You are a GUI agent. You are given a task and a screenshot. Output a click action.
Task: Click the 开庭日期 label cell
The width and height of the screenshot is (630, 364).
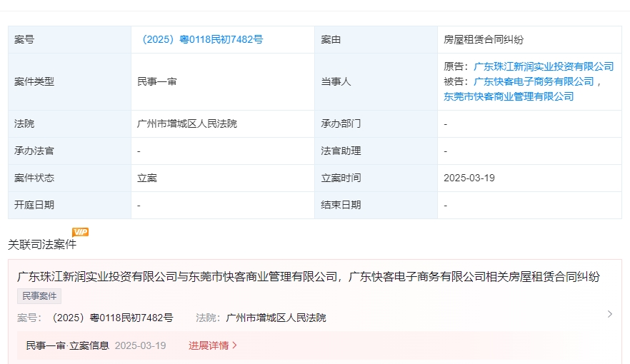tap(69, 205)
